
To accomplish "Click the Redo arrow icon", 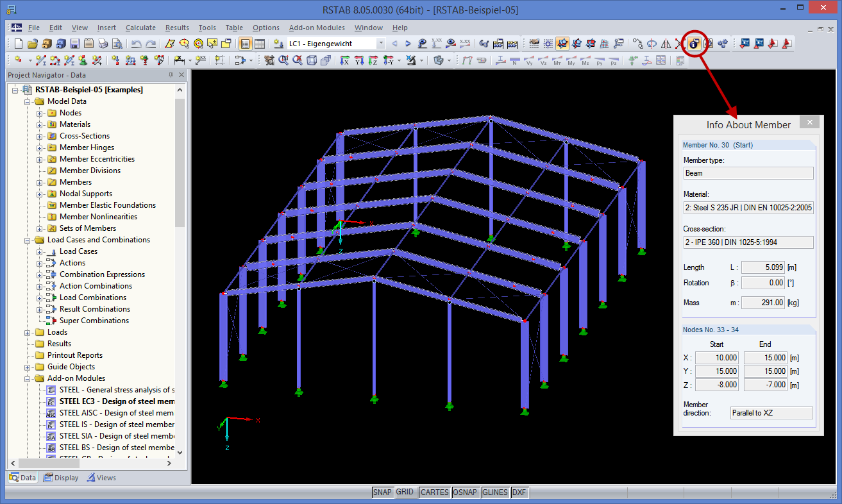I will pyautogui.click(x=151, y=44).
